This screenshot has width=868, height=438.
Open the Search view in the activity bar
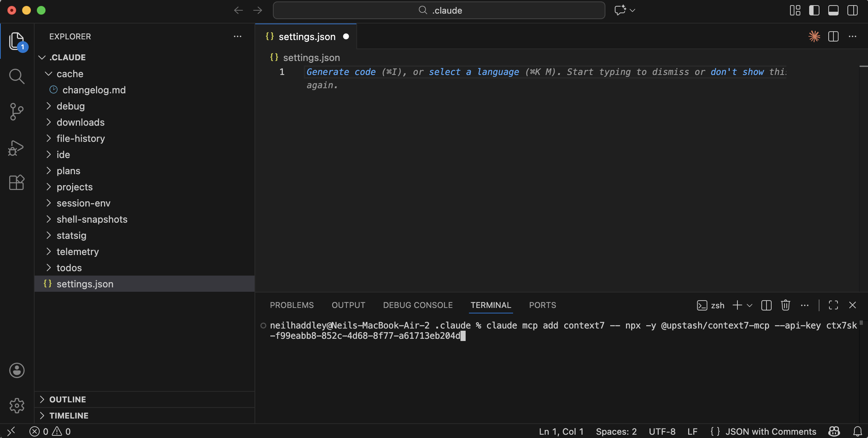click(17, 76)
